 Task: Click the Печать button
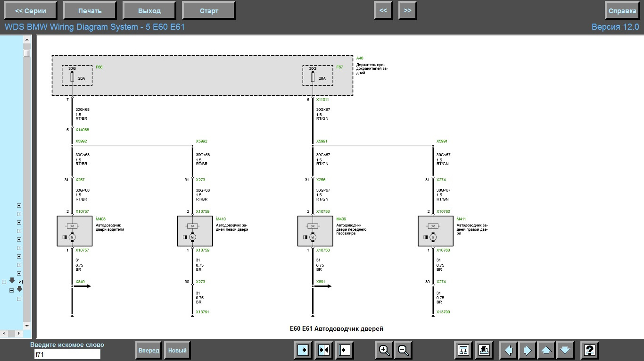[90, 11]
